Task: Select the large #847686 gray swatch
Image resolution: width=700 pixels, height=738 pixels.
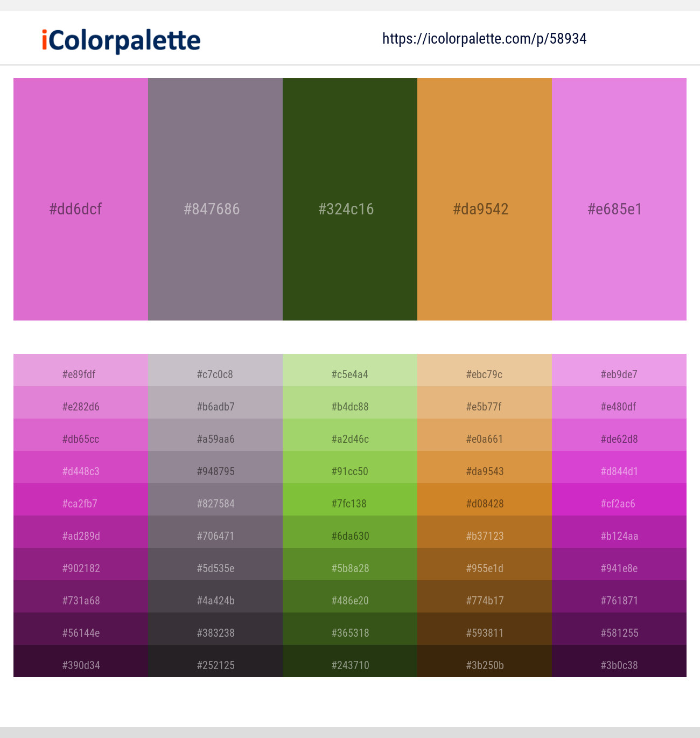Action: coord(215,199)
